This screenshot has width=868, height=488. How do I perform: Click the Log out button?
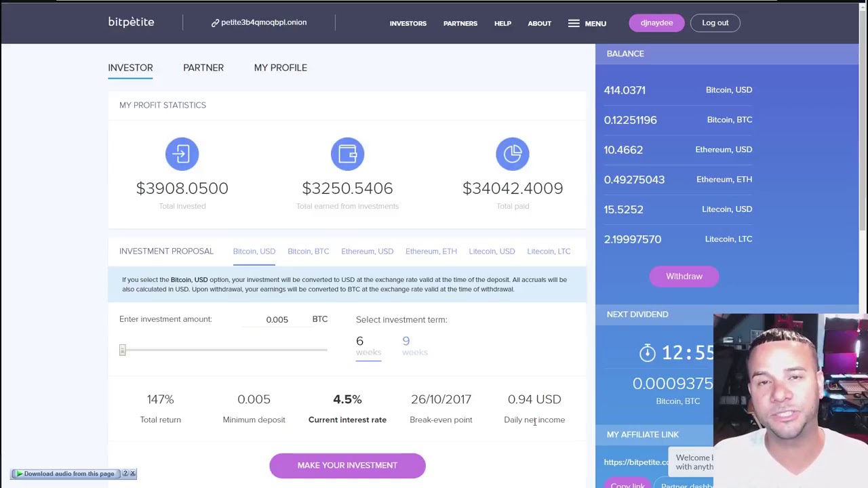[x=715, y=23]
